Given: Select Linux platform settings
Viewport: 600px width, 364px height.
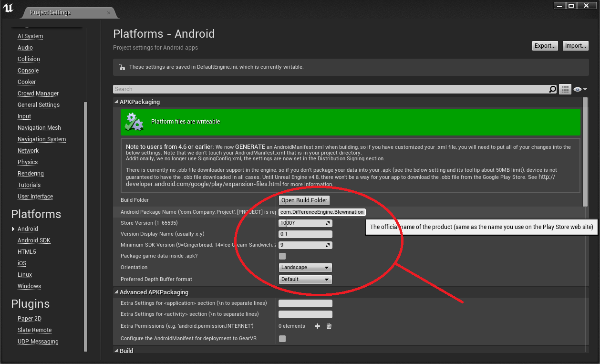Looking at the screenshot, I should [25, 275].
